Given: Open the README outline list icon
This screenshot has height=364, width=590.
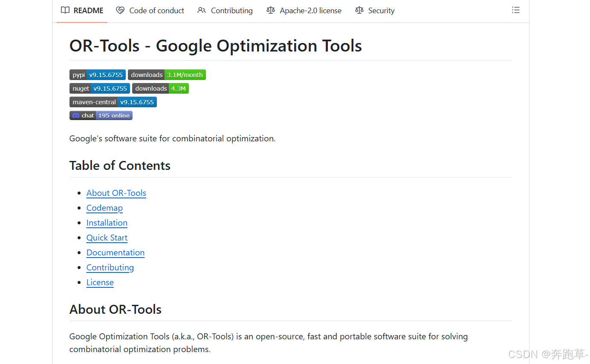Looking at the screenshot, I should click(x=515, y=10).
